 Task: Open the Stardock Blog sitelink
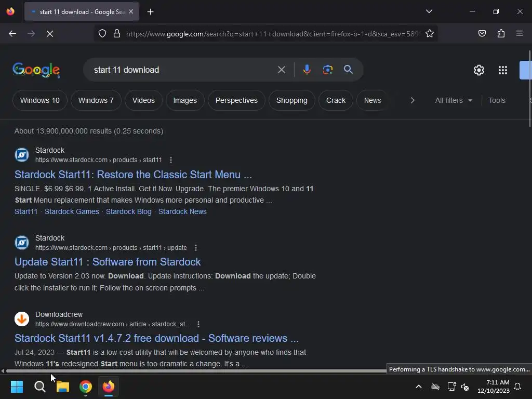tap(129, 211)
